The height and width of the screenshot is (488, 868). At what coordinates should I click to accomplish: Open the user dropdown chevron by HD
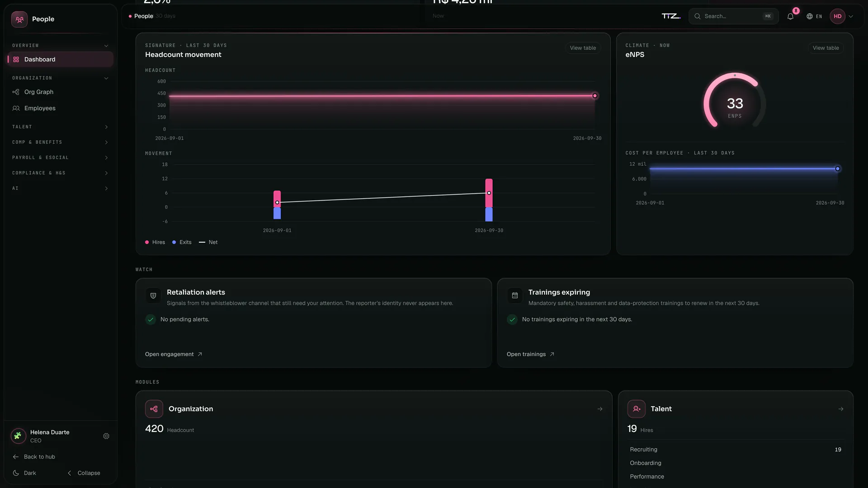pyautogui.click(x=851, y=16)
